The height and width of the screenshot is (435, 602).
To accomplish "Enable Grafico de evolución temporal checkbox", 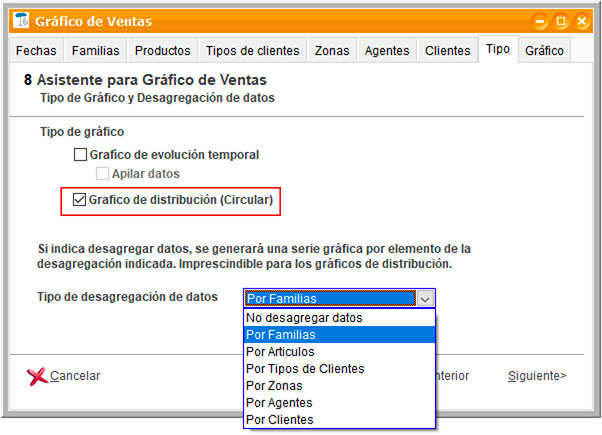I will pos(80,155).
